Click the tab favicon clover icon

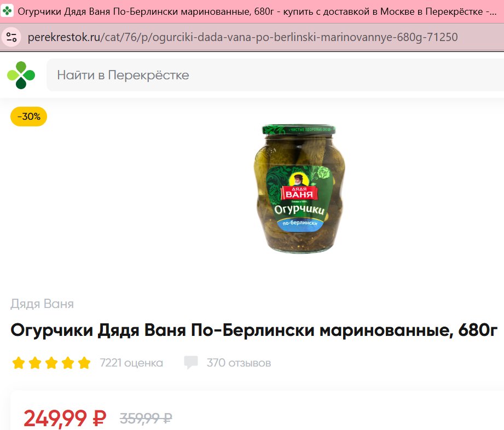(x=7, y=11)
